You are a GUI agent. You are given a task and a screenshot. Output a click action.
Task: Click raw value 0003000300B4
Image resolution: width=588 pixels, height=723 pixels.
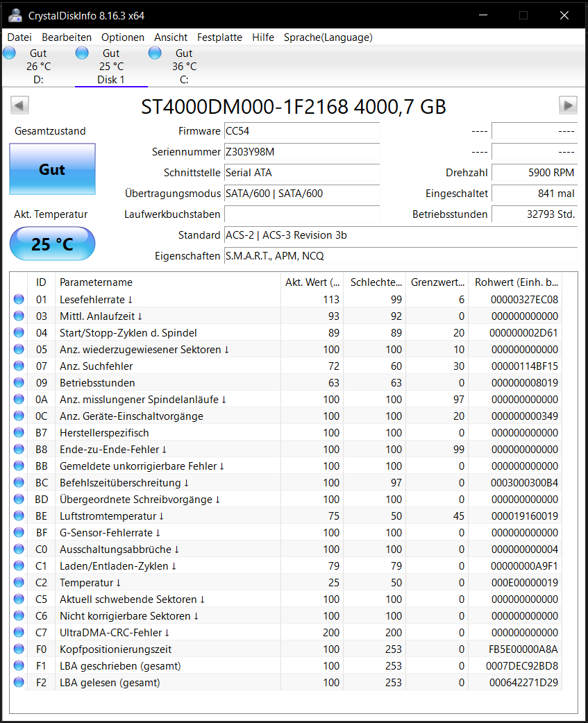(x=524, y=483)
